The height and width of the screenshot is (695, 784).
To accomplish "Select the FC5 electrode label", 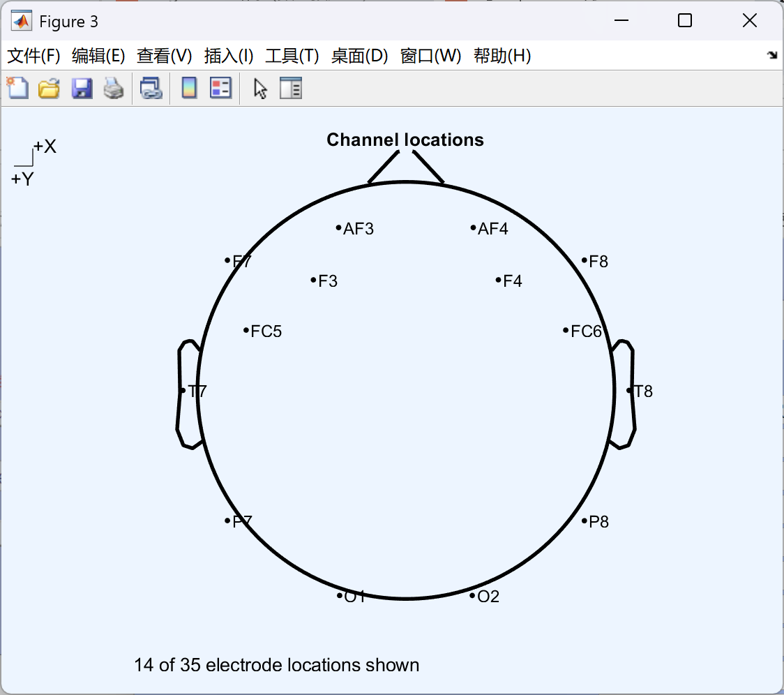I will click(x=266, y=331).
